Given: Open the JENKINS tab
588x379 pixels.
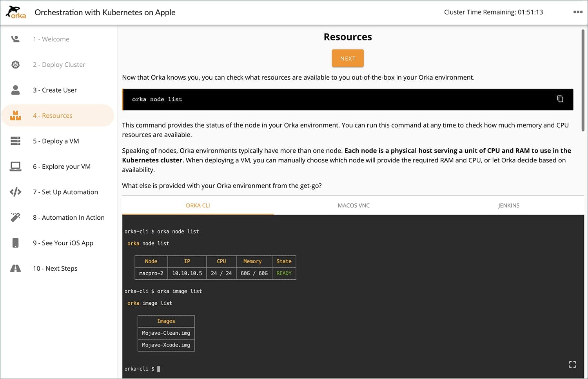Looking at the screenshot, I should 508,205.
